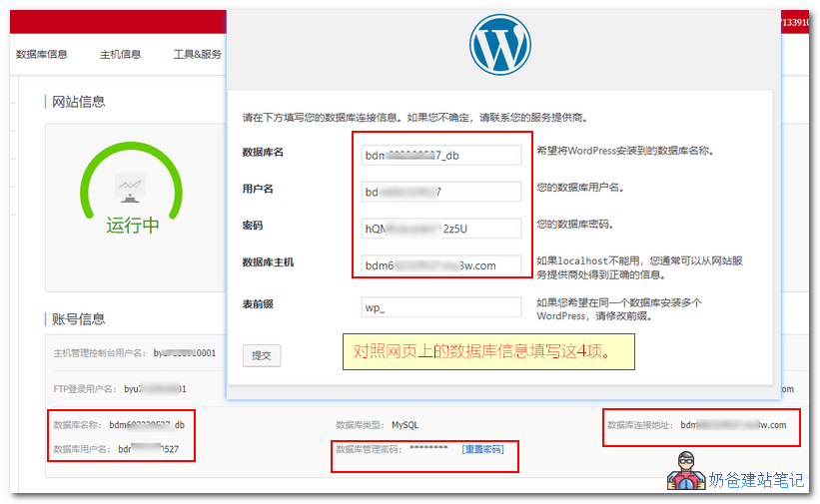The image size is (820, 504).
Task: Click the 表前缀 field label
Action: point(258,303)
